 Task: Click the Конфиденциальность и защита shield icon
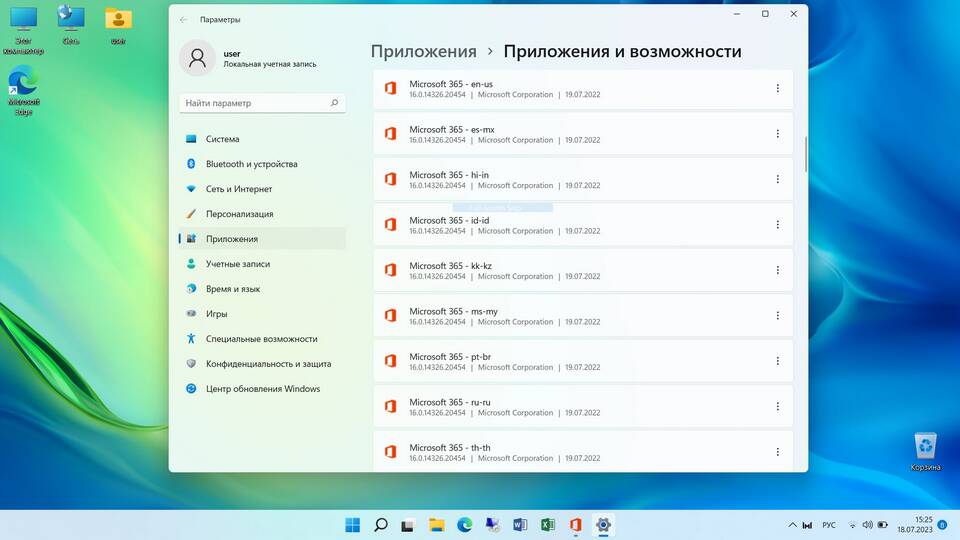click(191, 364)
